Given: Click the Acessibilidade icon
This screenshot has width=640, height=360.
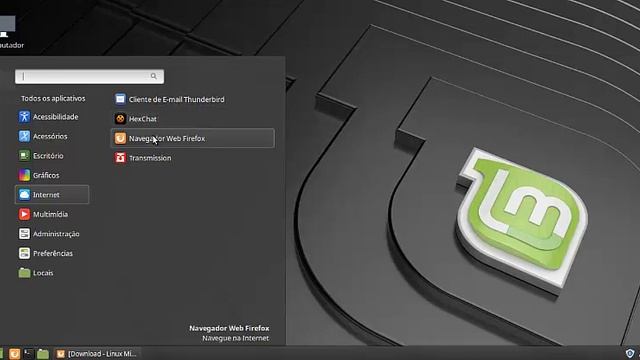Looking at the screenshot, I should coord(24,117).
